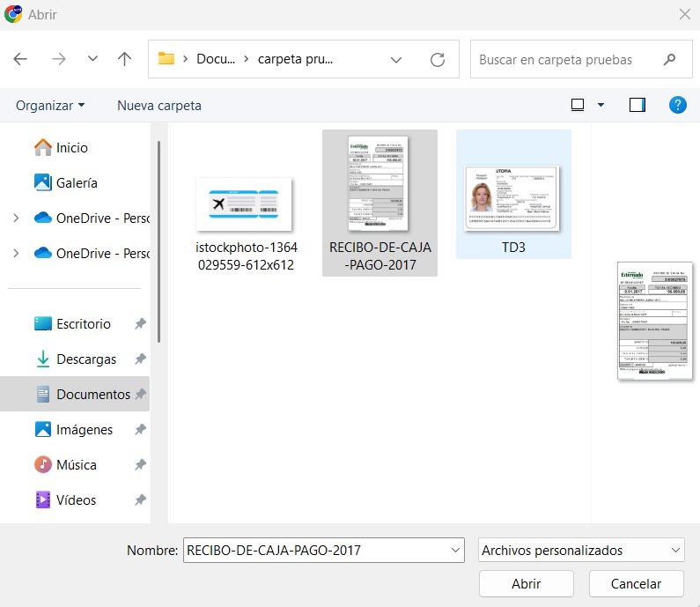Open Descargas in the sidebar
700x607 pixels.
click(x=86, y=359)
